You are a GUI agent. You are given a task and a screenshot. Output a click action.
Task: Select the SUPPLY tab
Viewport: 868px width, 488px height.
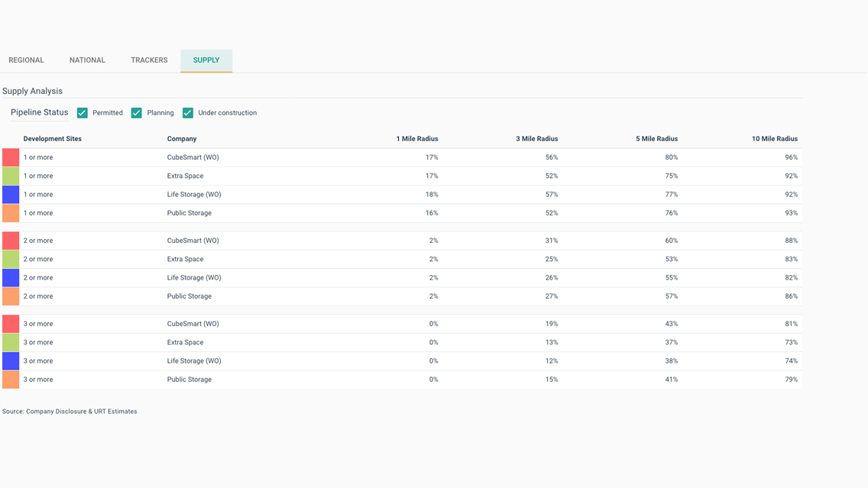pyautogui.click(x=206, y=60)
